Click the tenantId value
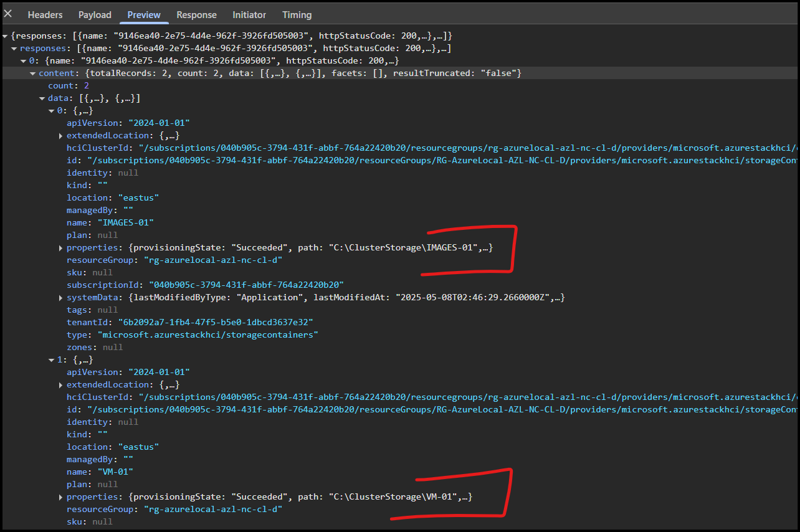This screenshot has width=800, height=532. (x=216, y=323)
